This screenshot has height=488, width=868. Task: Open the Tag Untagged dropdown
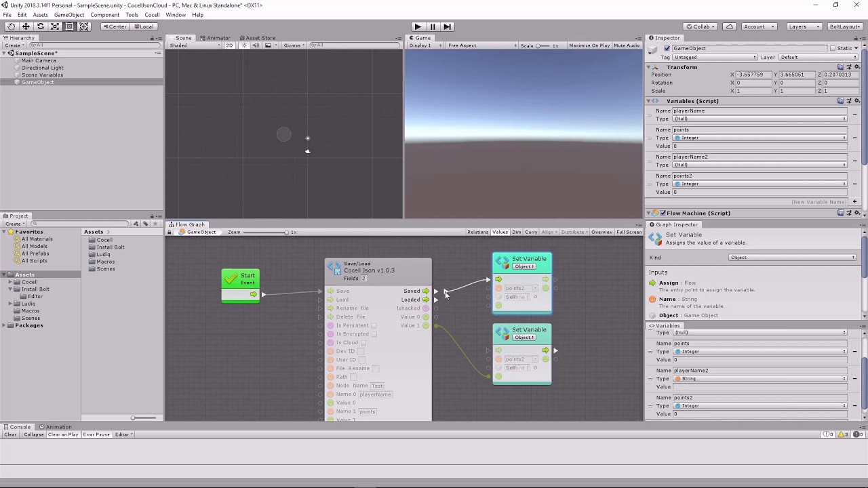715,58
